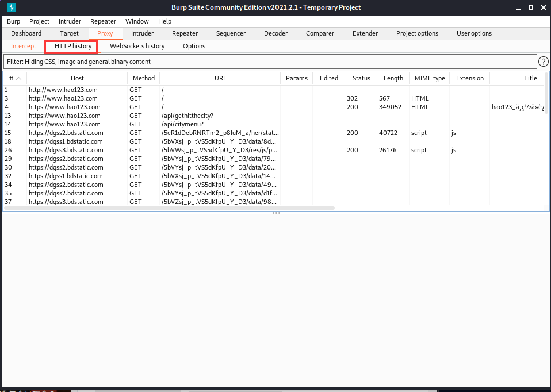Select the /api/gethitthecity? request
Image resolution: width=551 pixels, height=392 pixels.
(x=274, y=116)
